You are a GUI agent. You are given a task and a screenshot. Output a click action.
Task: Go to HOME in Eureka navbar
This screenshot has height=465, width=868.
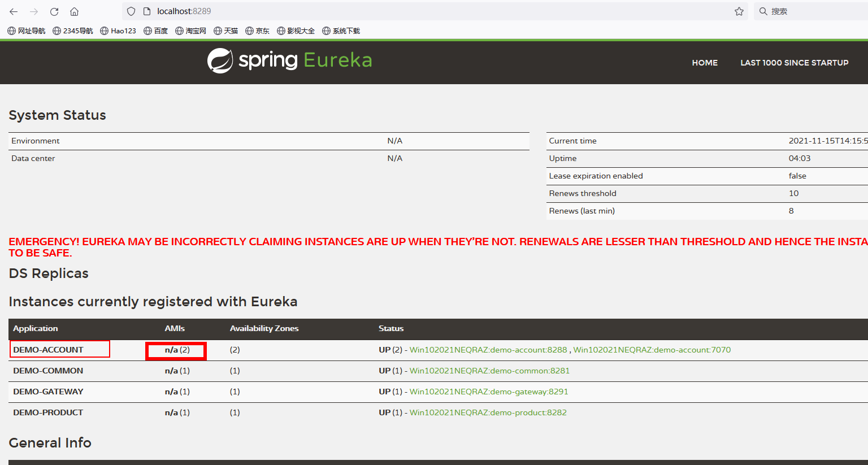705,63
